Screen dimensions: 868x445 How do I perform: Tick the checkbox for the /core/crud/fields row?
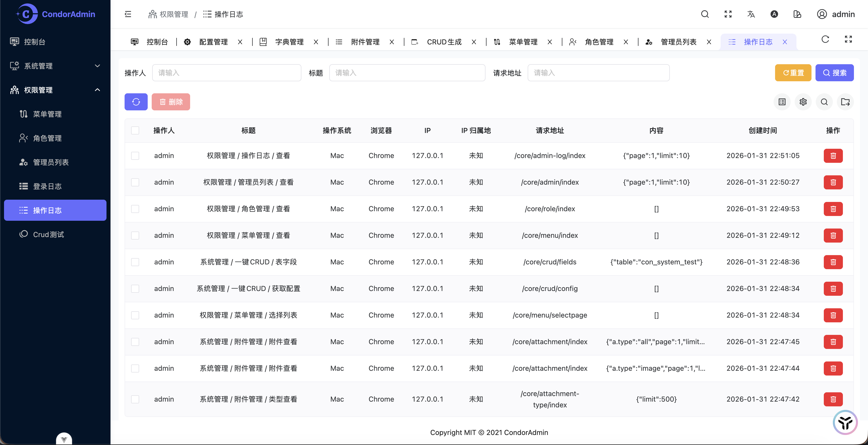coord(135,262)
